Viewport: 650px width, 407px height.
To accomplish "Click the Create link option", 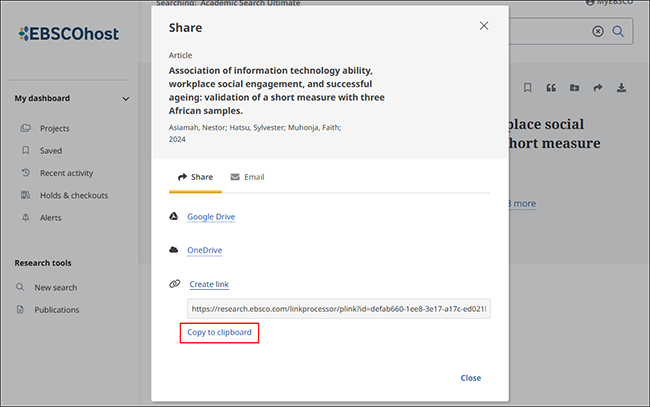I will click(209, 284).
